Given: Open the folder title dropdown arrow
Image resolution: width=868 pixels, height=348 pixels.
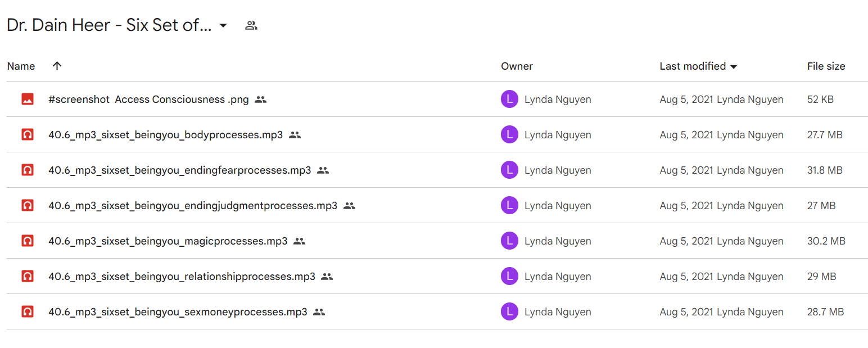Looking at the screenshot, I should point(223,25).
